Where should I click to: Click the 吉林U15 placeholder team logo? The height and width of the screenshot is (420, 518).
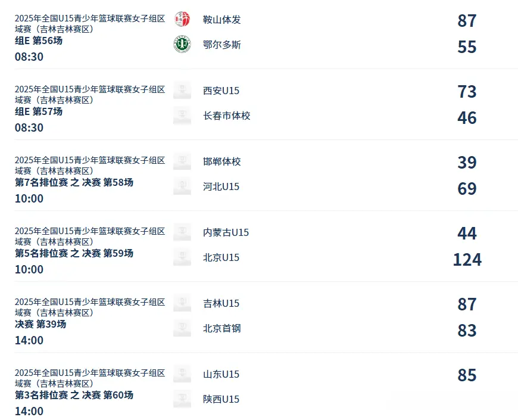182,303
